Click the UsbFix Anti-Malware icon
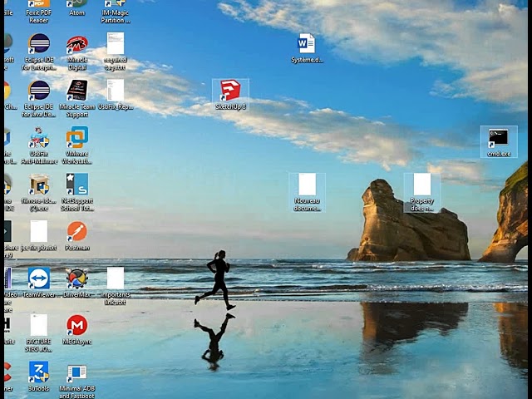The height and width of the screenshot is (399, 532). [39, 145]
